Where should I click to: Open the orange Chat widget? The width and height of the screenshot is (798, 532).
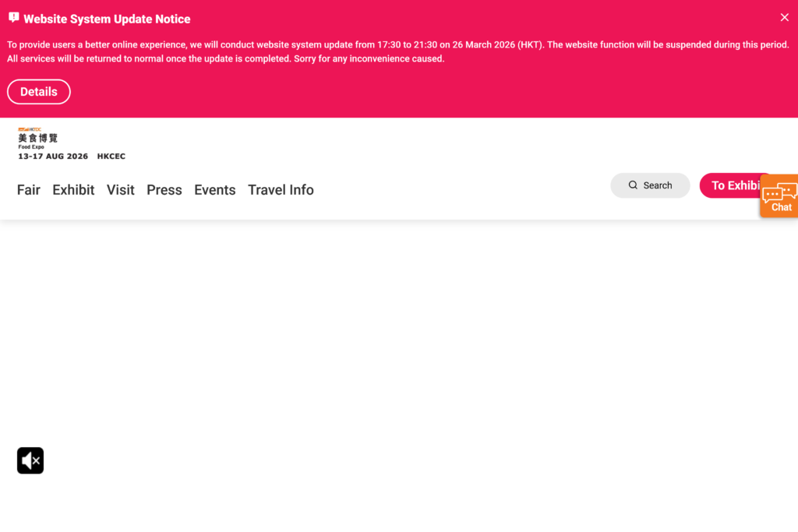click(779, 196)
